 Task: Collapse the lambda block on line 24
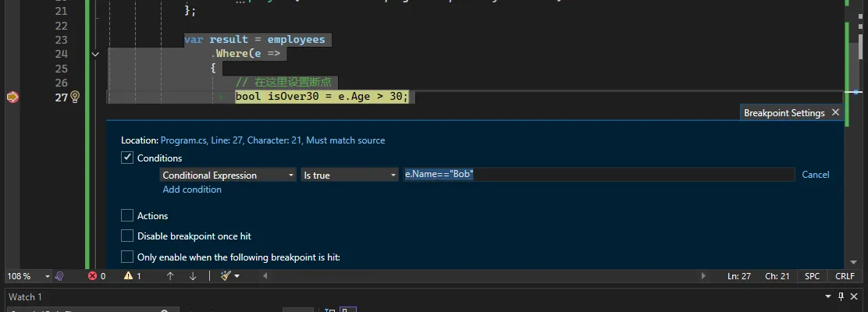[x=95, y=54]
